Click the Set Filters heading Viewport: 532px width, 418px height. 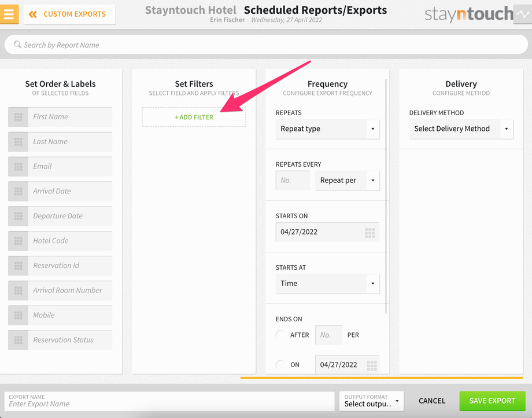coord(194,84)
